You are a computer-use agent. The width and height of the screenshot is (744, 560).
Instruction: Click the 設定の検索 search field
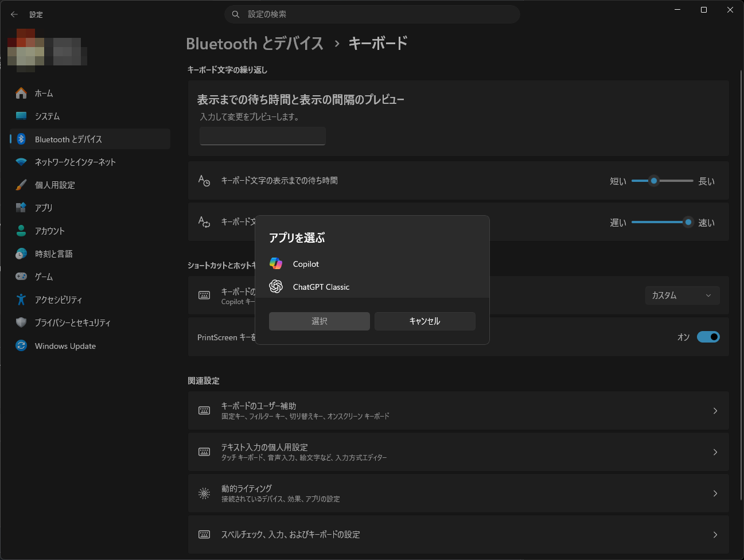coord(372,14)
